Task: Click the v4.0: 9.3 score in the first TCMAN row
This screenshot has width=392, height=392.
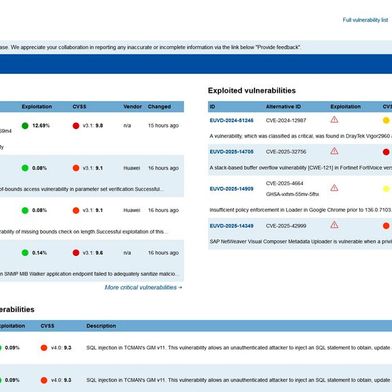Action: coord(61,348)
